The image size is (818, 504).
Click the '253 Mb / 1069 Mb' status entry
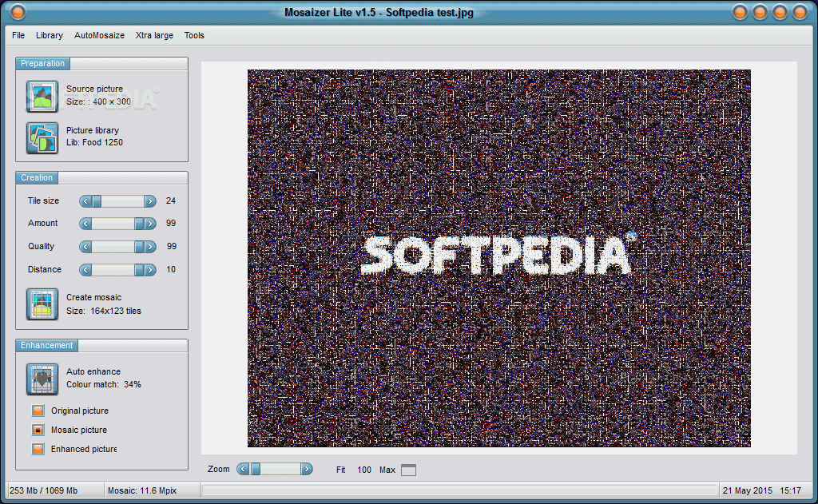(x=43, y=490)
